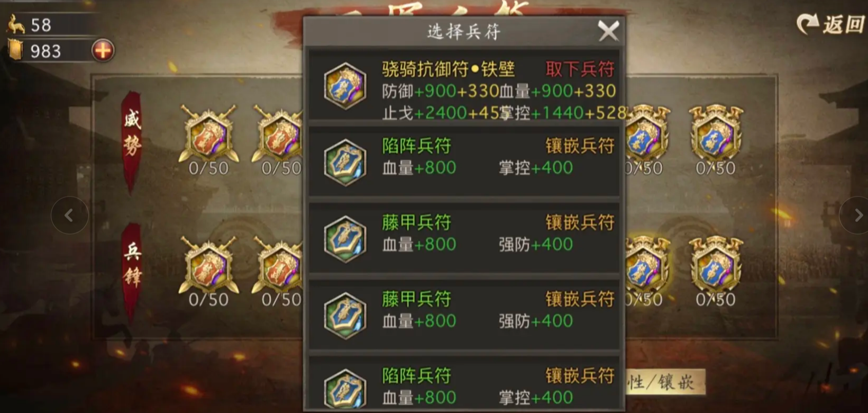
Task: Select the first 藤甲兵符 badge icon
Action: (345, 239)
